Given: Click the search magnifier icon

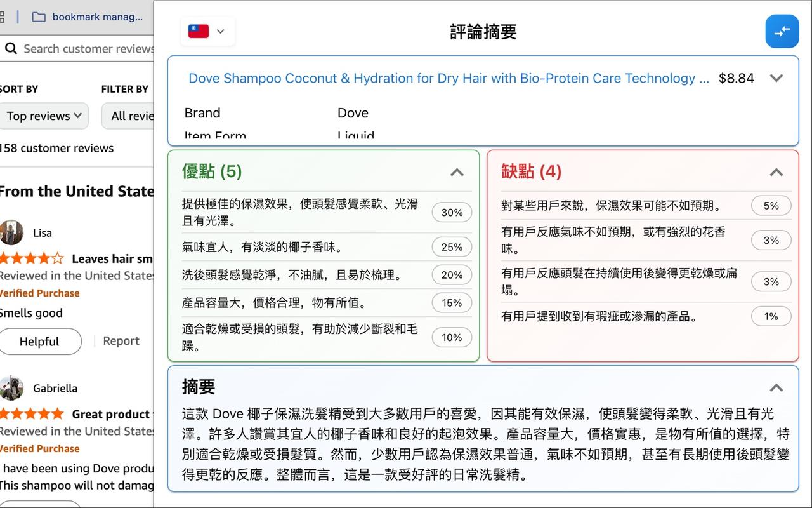Looking at the screenshot, I should [x=11, y=48].
